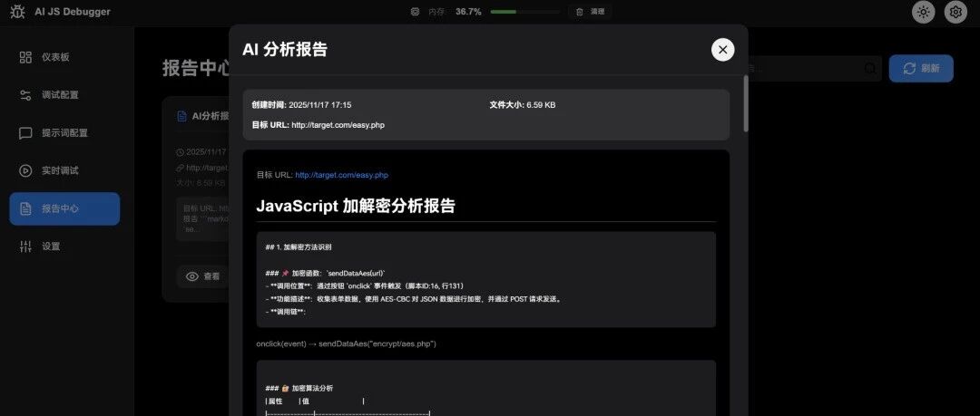Click the debug config sliders icon
Viewport: 980px width, 416px height.
tap(25, 95)
